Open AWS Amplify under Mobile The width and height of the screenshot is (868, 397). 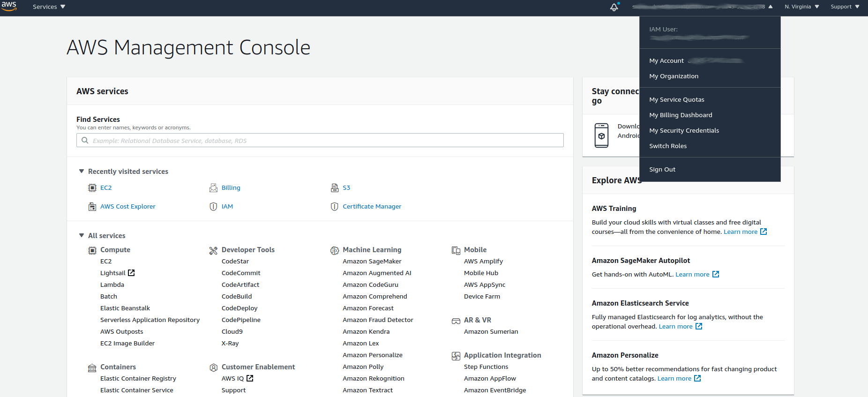[483, 261]
